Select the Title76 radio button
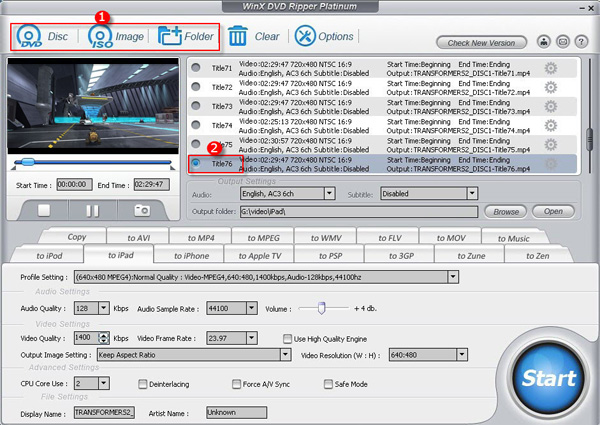Image resolution: width=600 pixels, height=425 pixels. [x=196, y=163]
